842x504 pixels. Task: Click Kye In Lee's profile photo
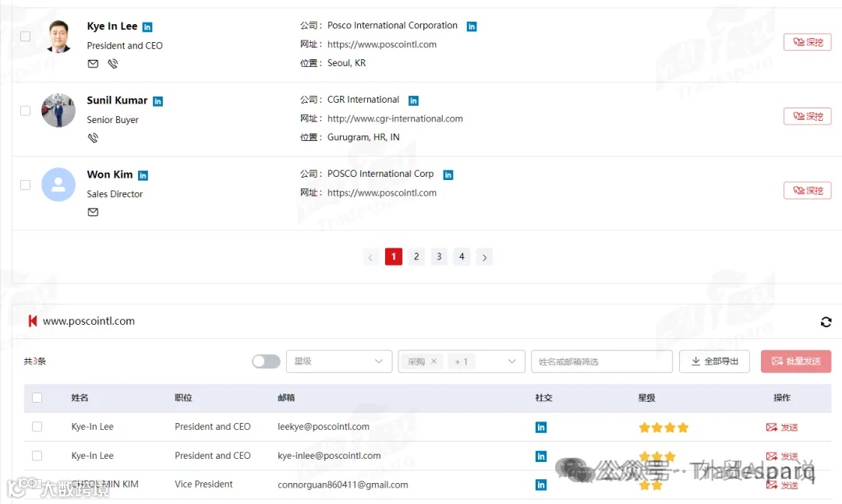[58, 37]
